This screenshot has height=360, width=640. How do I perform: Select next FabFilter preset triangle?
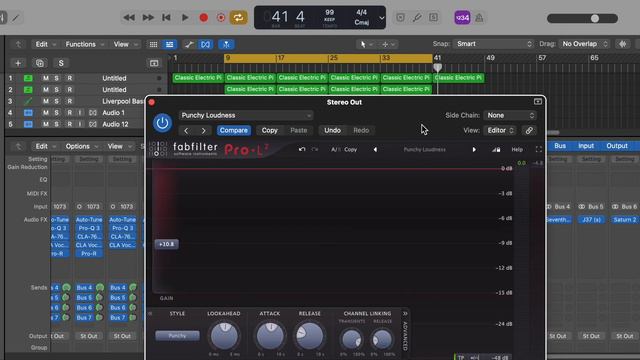pos(474,150)
